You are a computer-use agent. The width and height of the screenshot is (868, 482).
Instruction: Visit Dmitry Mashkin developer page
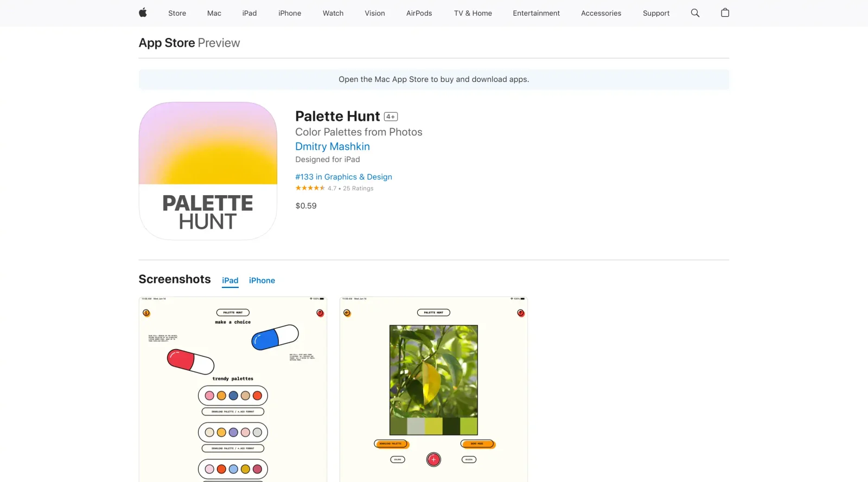pyautogui.click(x=333, y=146)
